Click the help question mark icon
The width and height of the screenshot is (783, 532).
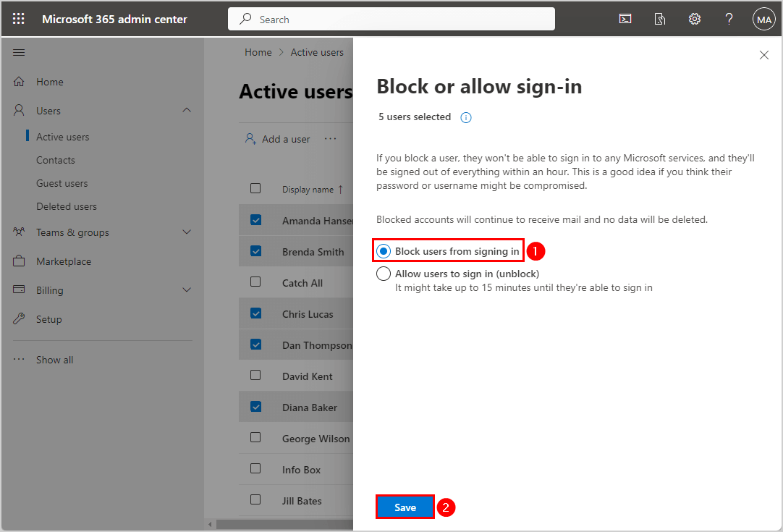(729, 20)
